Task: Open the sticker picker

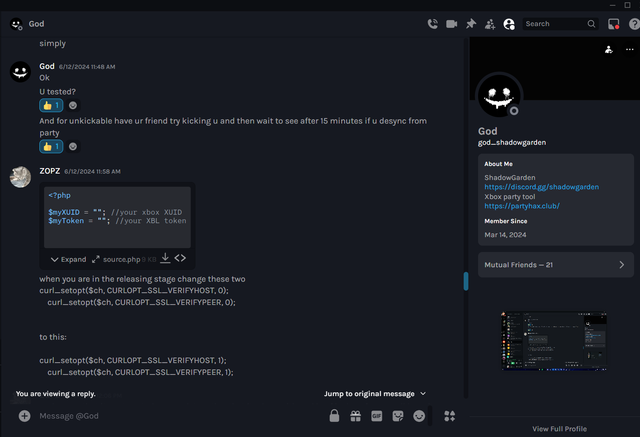Action: point(398,416)
